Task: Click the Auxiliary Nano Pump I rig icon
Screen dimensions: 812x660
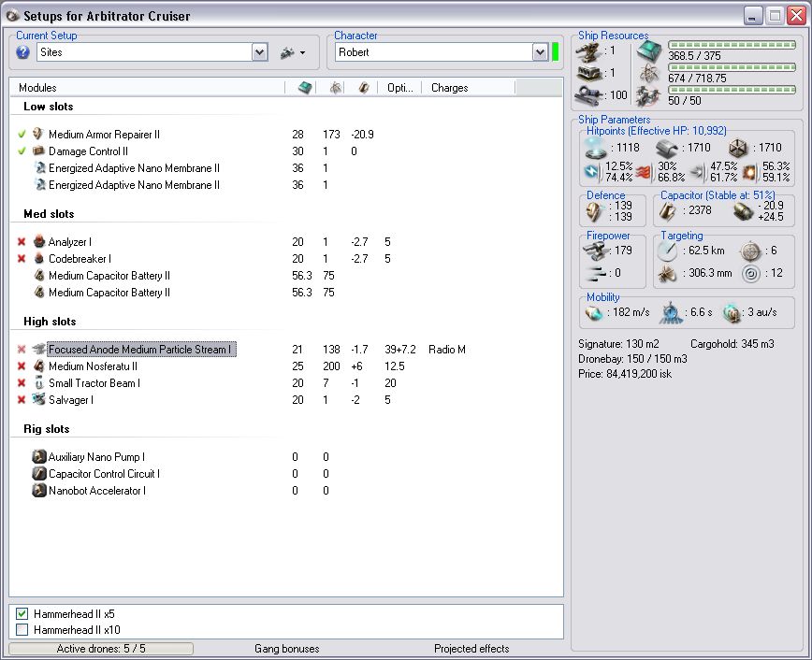Action: [x=39, y=456]
